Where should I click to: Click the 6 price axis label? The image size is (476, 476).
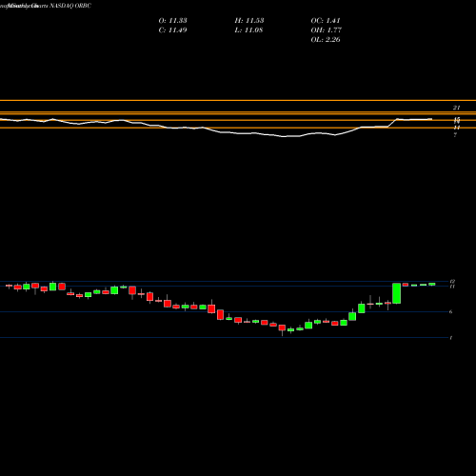coord(451,312)
